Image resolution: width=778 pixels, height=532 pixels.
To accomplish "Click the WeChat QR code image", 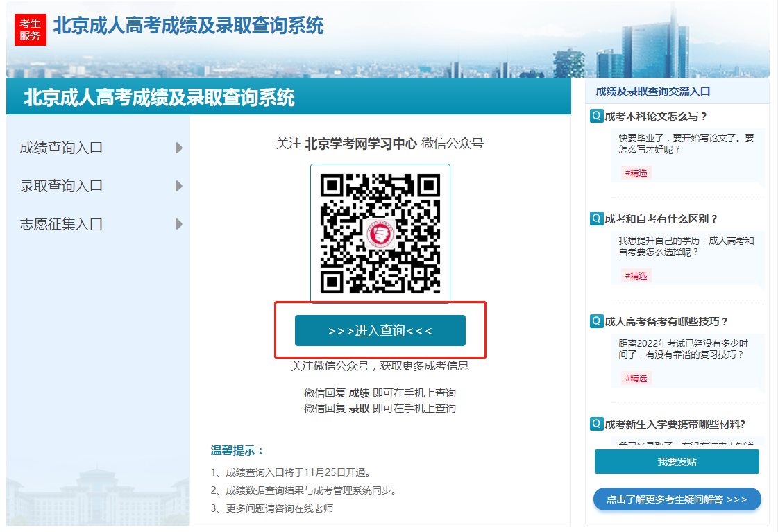I will pos(380,233).
